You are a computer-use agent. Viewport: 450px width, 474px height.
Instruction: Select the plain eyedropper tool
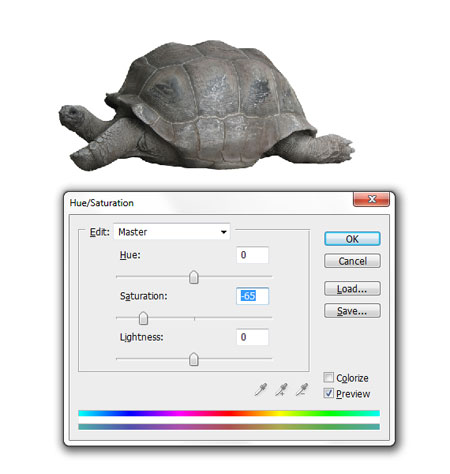click(261, 389)
